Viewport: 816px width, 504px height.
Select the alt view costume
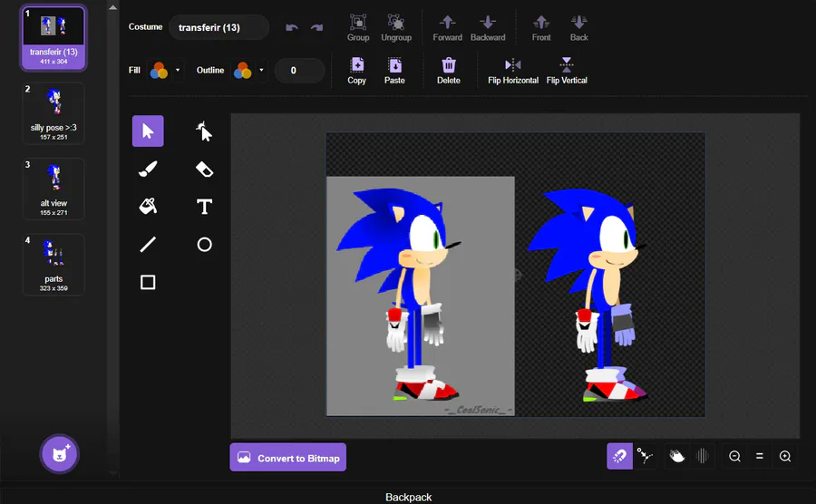click(53, 189)
